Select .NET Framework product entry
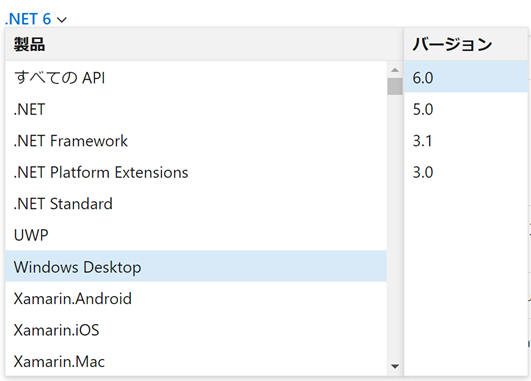Screen dimensions: 531x381 (x=196, y=141)
